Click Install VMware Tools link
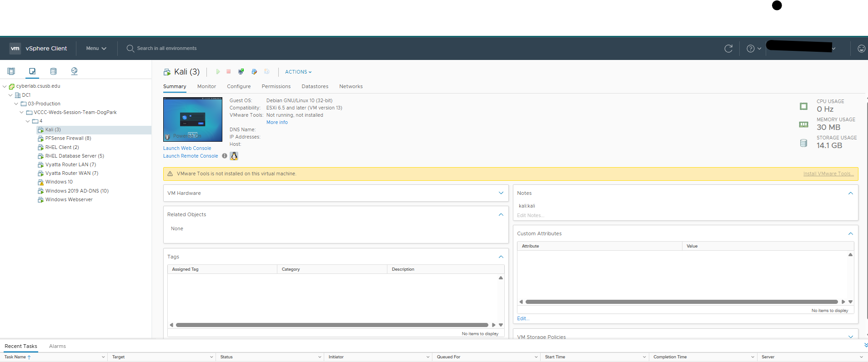Screen dimensions: 868x362 pyautogui.click(x=828, y=174)
